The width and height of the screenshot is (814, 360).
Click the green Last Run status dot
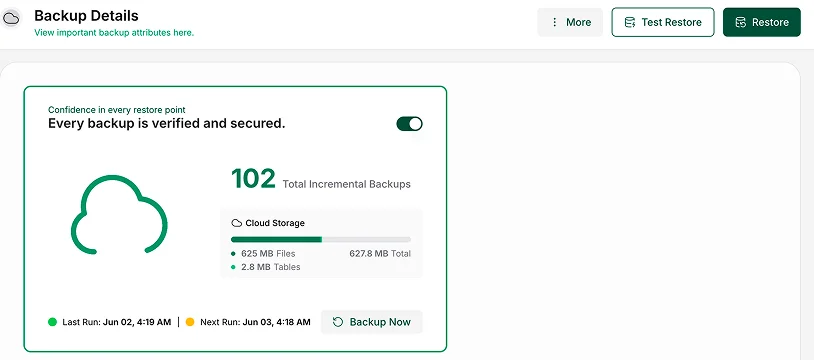coord(52,322)
